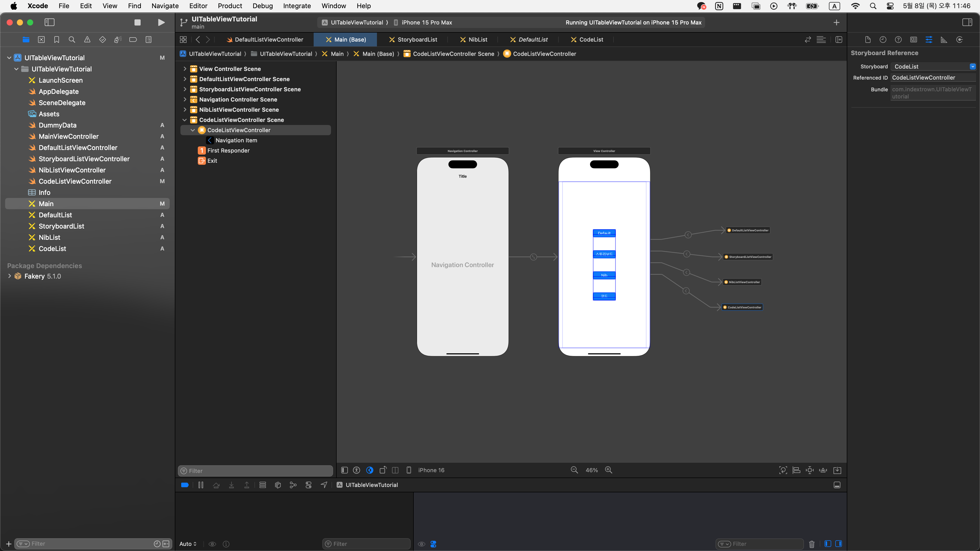
Task: Click the Referenced ID text field
Action: tap(933, 78)
